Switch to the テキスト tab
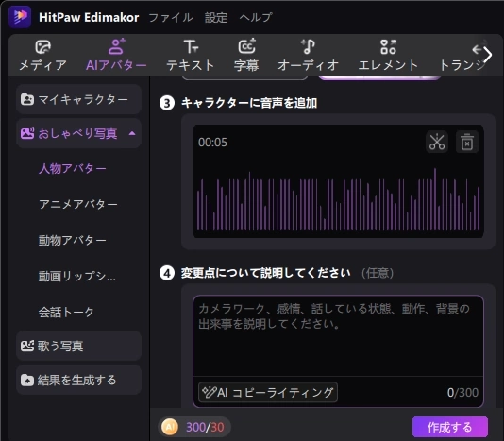Viewport: 504px width, 441px height. click(x=191, y=56)
